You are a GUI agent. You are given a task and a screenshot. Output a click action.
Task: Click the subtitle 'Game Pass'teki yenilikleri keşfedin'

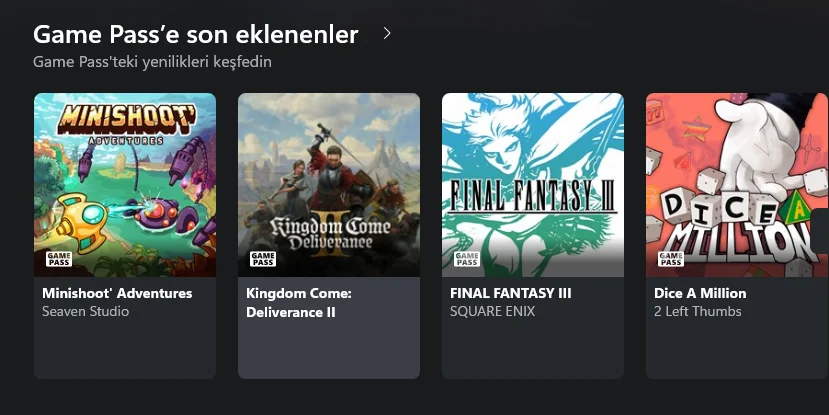click(152, 62)
